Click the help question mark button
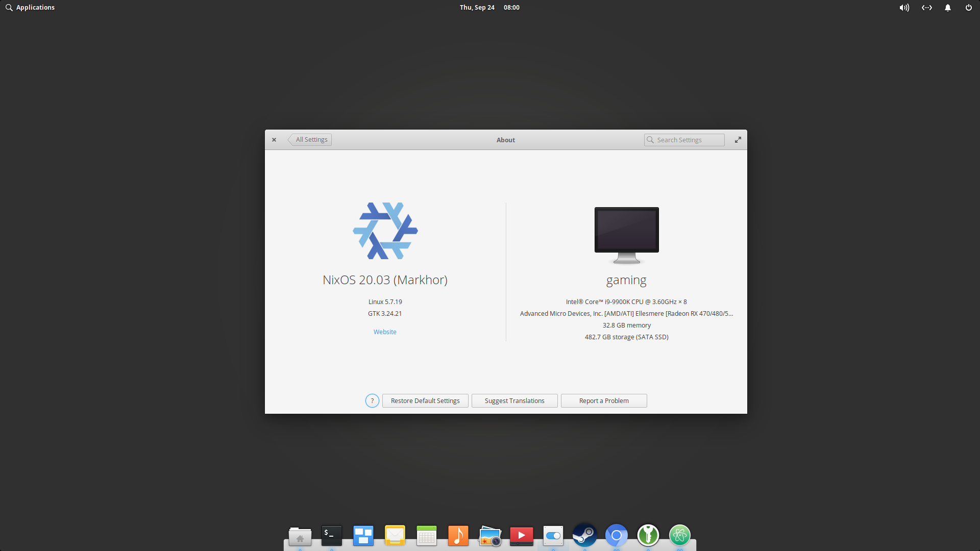The width and height of the screenshot is (980, 551). (x=373, y=401)
